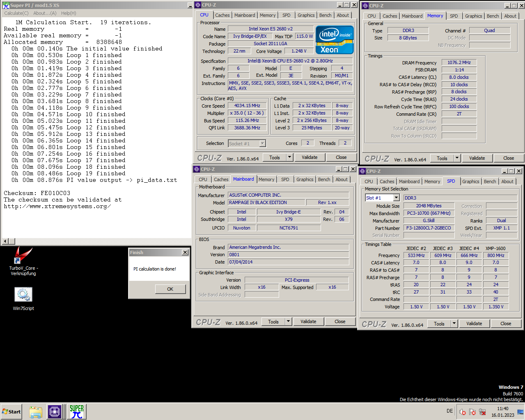Click the Action Center flag tray icon

point(472,412)
